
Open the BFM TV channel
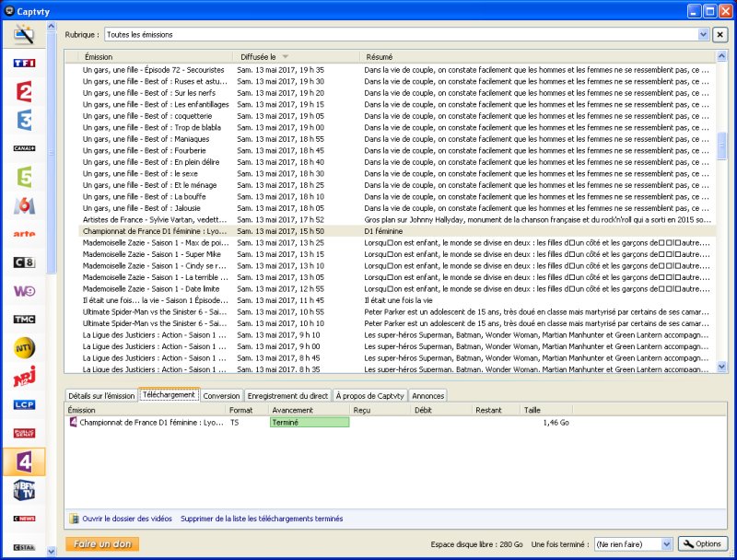[24, 490]
